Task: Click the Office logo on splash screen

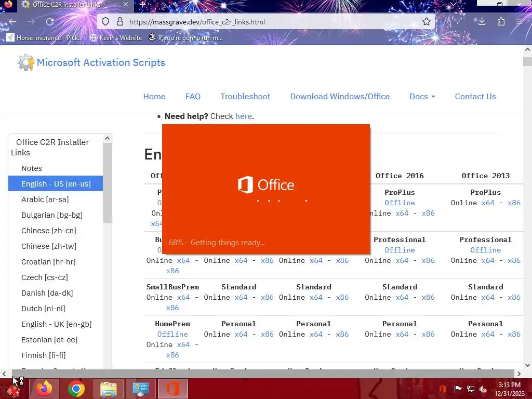Action: [x=265, y=184]
